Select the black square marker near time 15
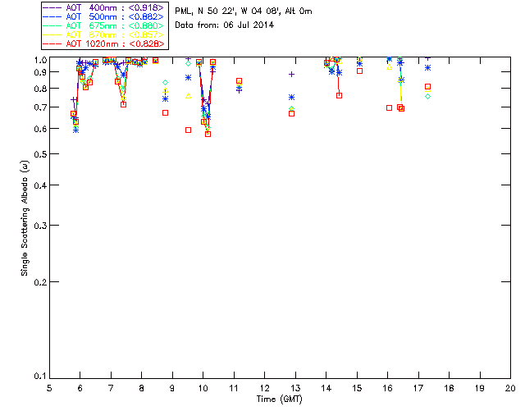Screen dimensions: 525x420 [x=359, y=71]
